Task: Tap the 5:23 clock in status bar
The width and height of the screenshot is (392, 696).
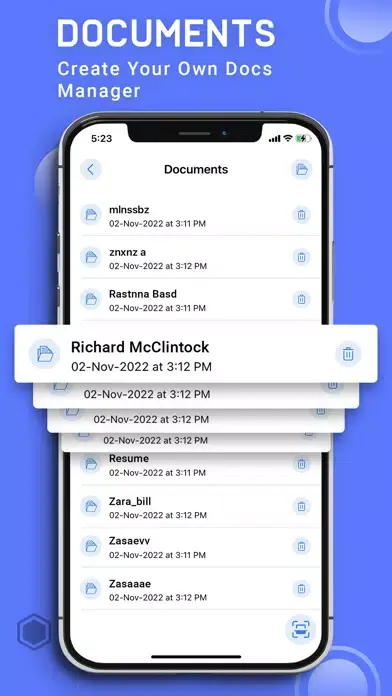Action: point(102,139)
